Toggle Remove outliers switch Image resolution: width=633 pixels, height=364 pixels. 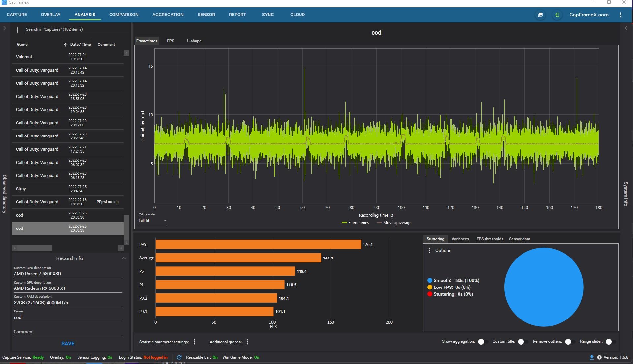[x=570, y=342]
